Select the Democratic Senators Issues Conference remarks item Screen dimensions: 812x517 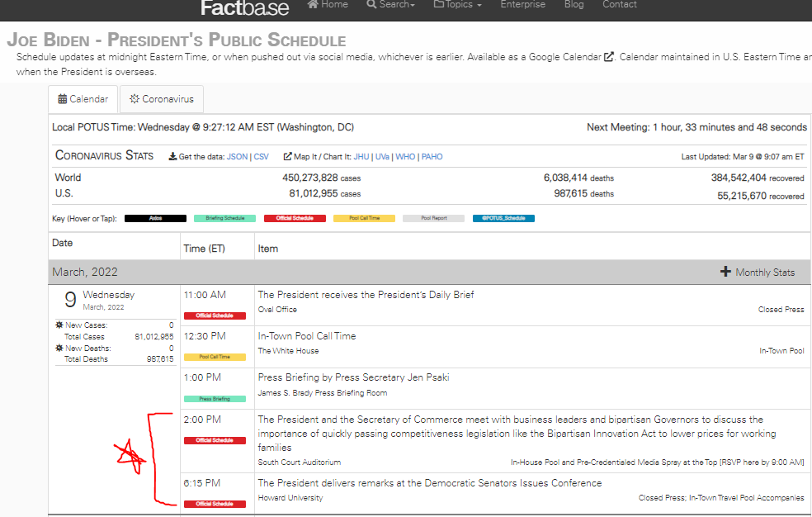tap(430, 483)
